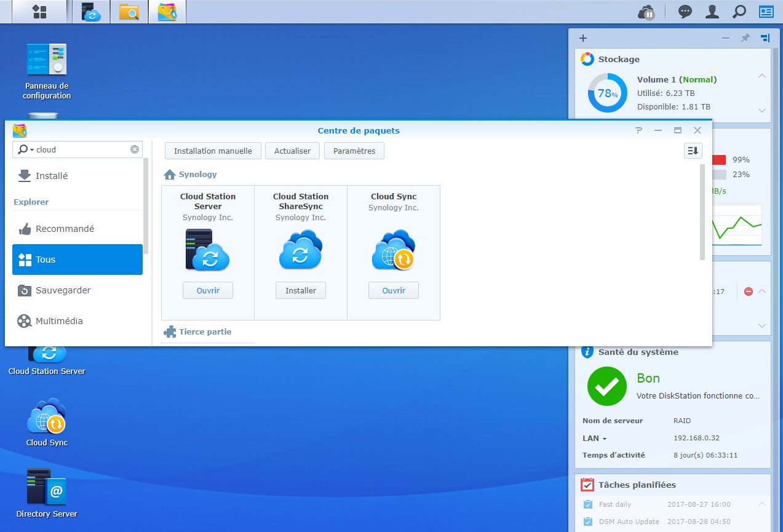This screenshot has height=532, width=783.
Task: Select Multimédia category
Action: (x=78, y=321)
